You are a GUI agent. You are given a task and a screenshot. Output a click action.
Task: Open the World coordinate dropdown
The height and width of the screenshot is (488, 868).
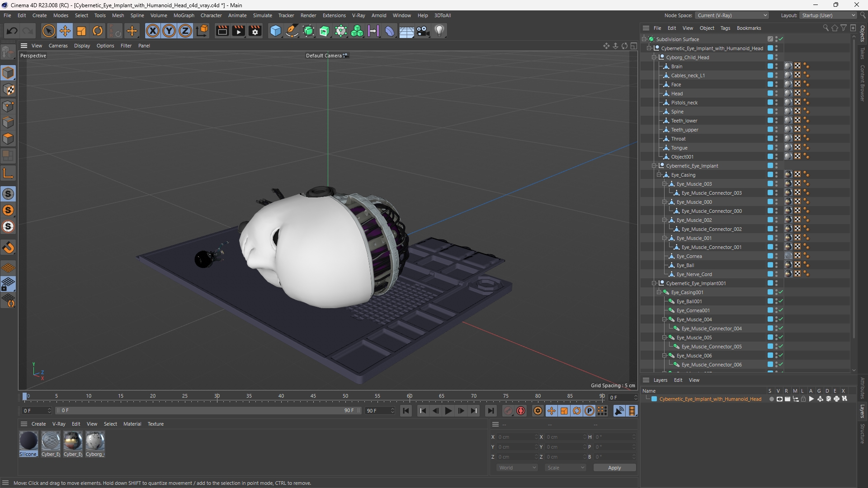click(517, 468)
